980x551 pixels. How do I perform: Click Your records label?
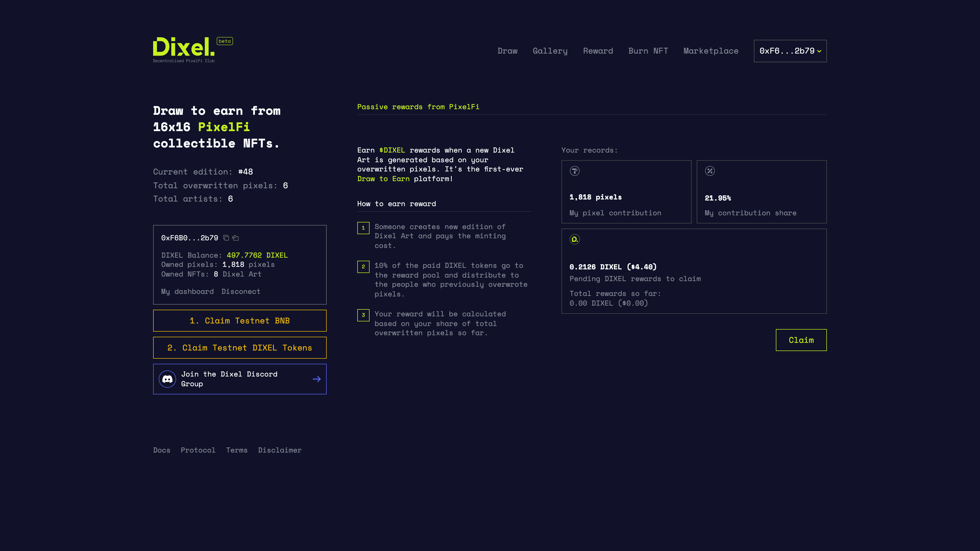click(x=589, y=150)
